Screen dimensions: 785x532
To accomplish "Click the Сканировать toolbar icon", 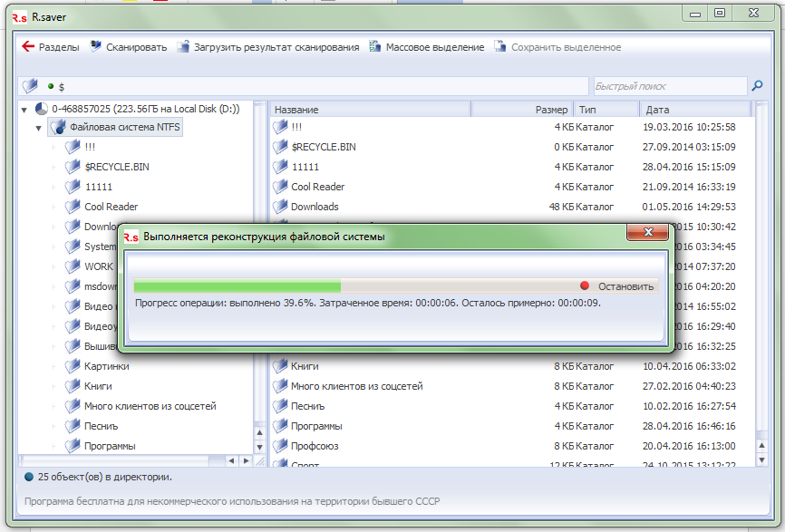I will coord(96,47).
